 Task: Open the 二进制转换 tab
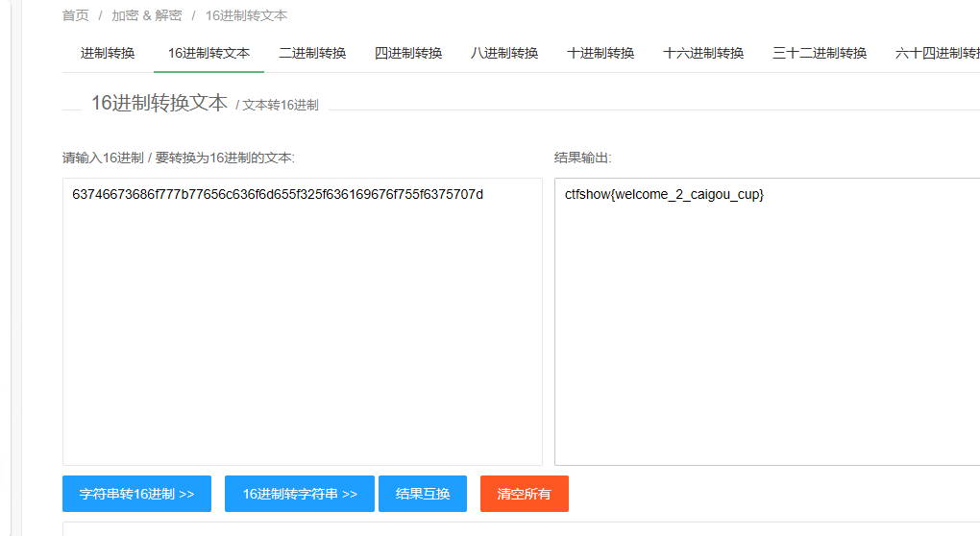[x=312, y=53]
